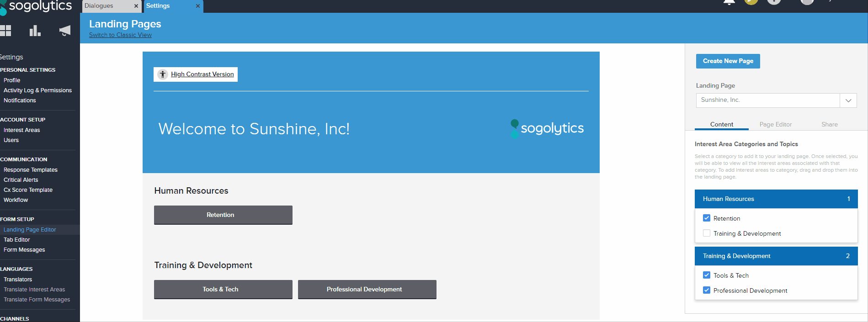
Task: Open the bar chart reports icon
Action: point(35,31)
